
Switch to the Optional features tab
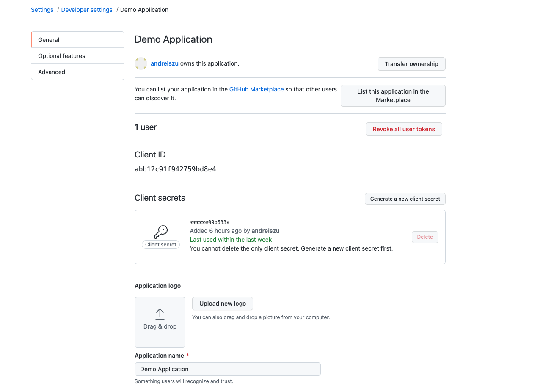(78, 56)
